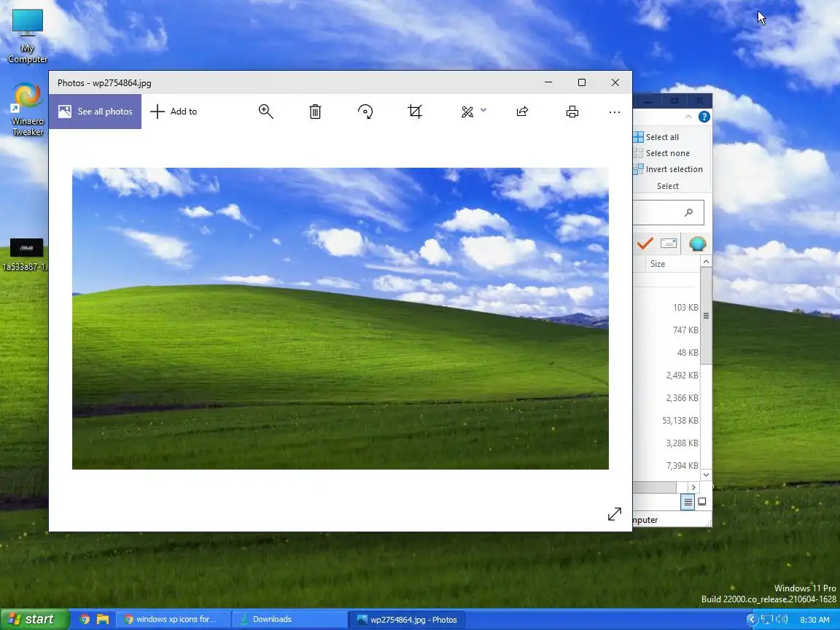Image resolution: width=840 pixels, height=630 pixels.
Task: Share the photo using the share icon
Action: [x=522, y=112]
